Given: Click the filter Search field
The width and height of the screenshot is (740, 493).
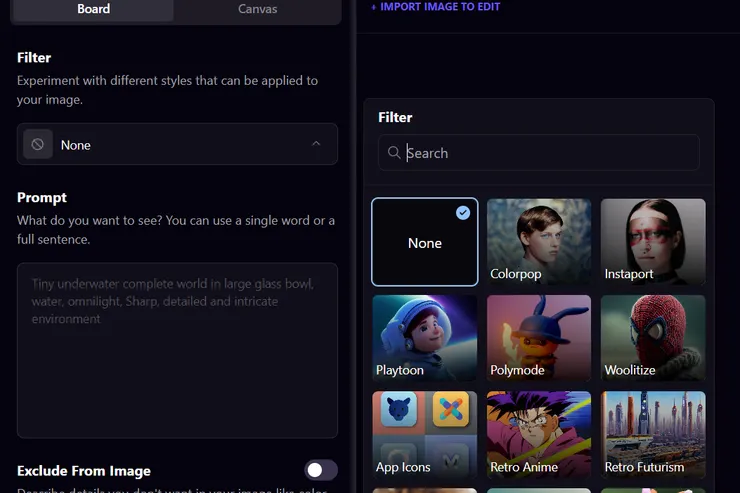Looking at the screenshot, I should pos(538,152).
